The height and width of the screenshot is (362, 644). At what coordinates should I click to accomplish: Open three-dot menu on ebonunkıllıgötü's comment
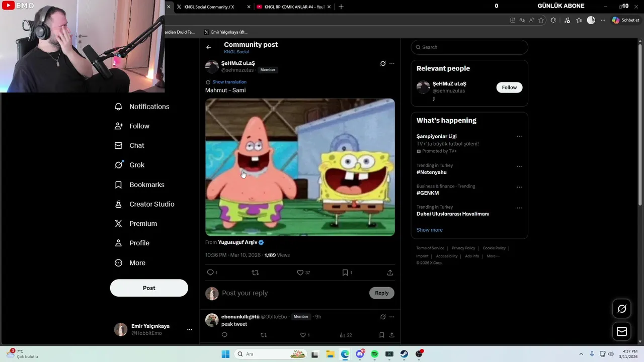tap(392, 317)
